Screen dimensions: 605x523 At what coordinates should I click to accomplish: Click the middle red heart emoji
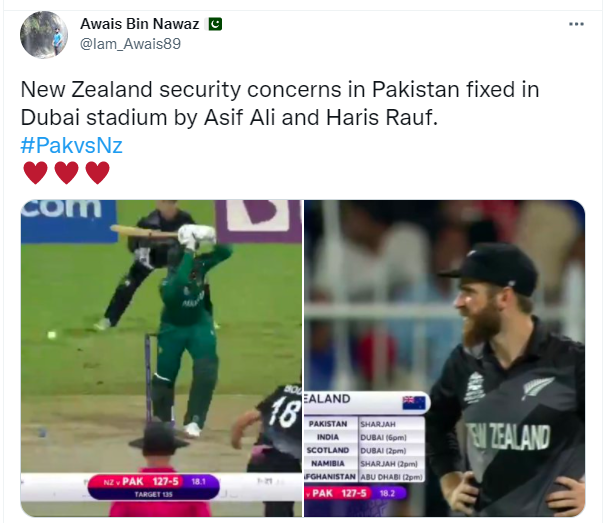(x=66, y=173)
